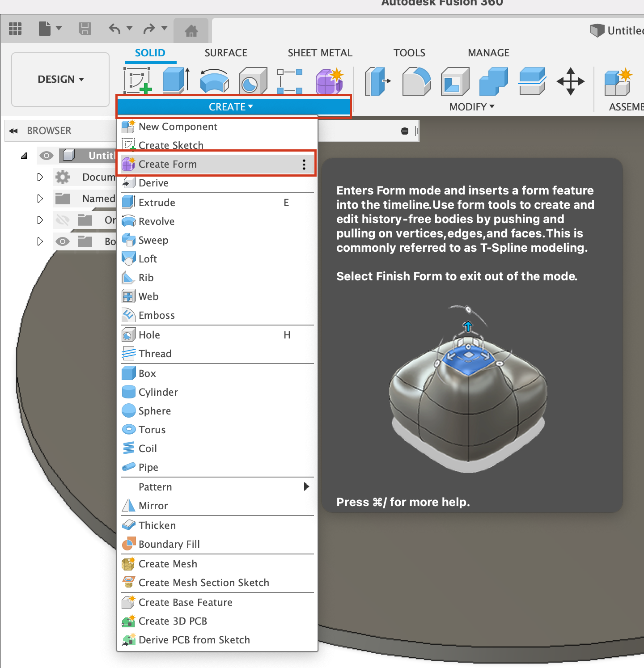Select the Loft tool
The height and width of the screenshot is (668, 644).
147,258
